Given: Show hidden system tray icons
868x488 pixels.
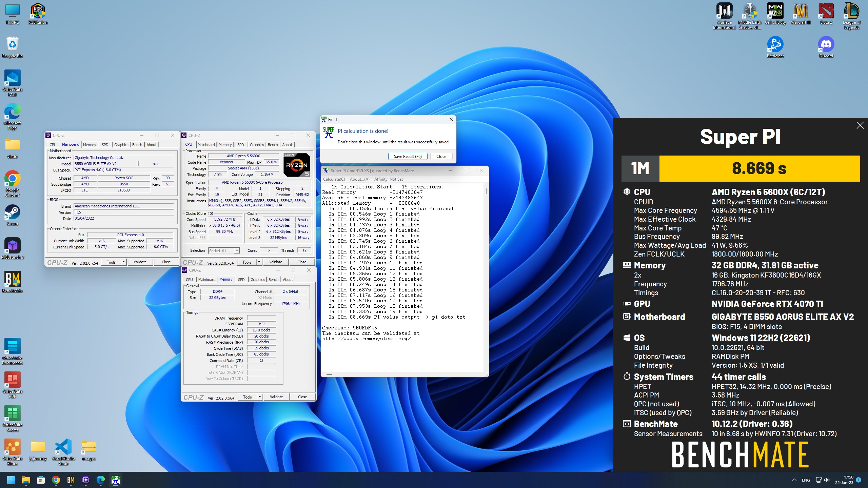Looking at the screenshot, I should coord(794,480).
